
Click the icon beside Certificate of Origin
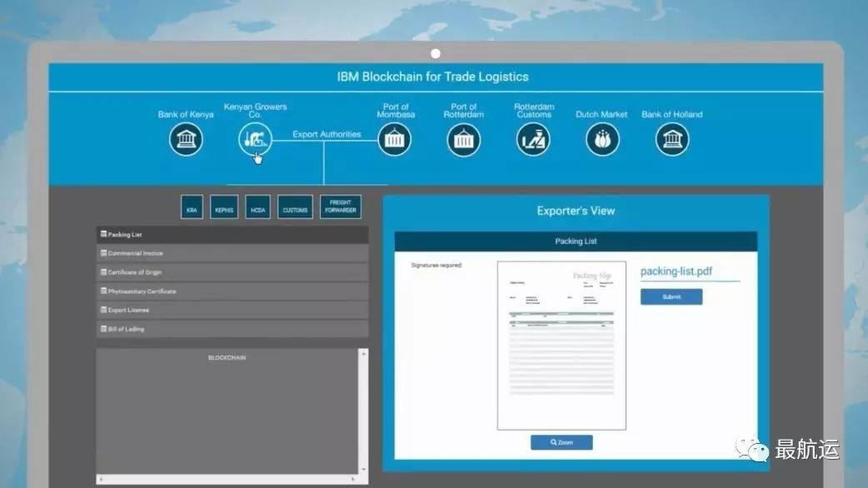(x=103, y=271)
